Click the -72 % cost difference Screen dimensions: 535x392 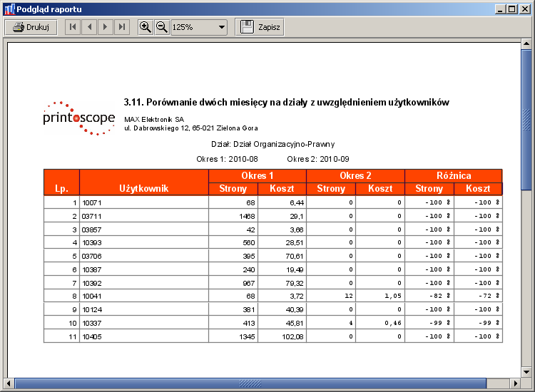point(489,296)
